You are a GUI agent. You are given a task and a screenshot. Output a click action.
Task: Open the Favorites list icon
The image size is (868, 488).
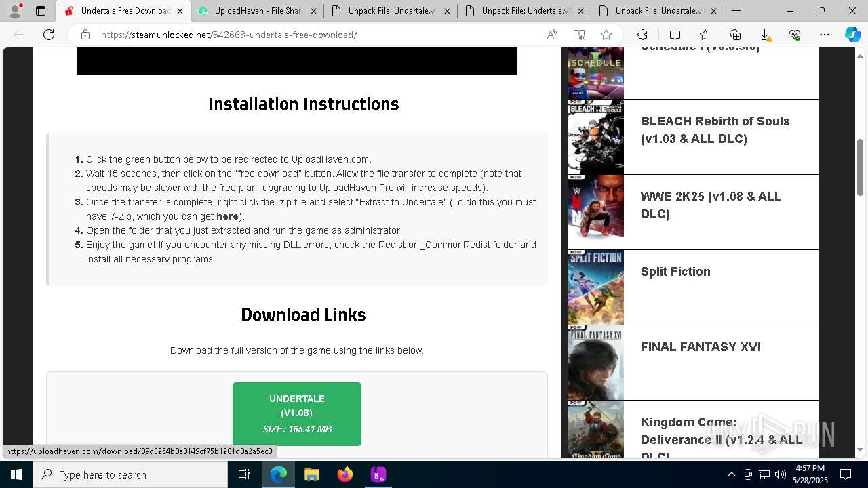(x=705, y=35)
